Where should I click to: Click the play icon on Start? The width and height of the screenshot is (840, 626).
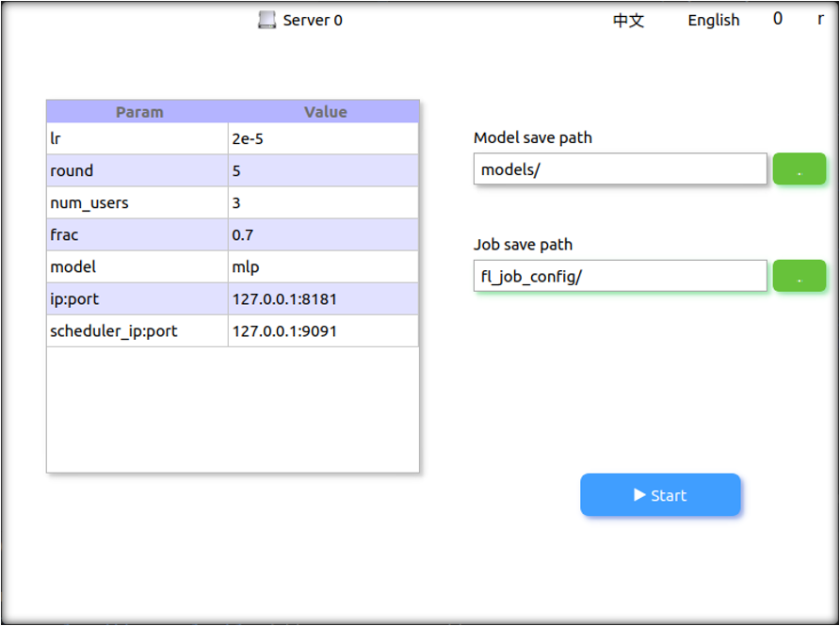[x=640, y=495]
